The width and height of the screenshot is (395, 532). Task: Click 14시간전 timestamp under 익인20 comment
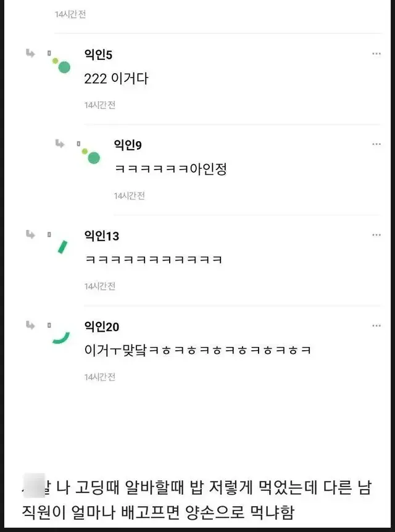[100, 377]
